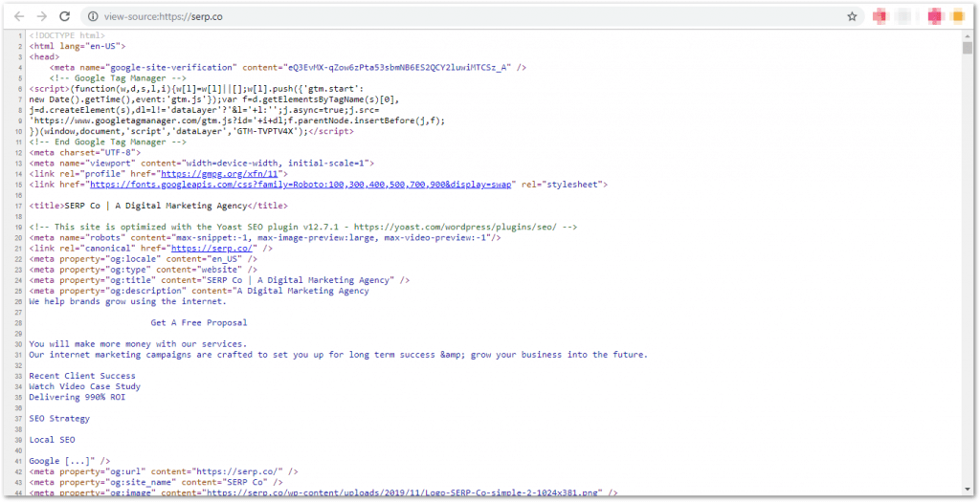Click the og:site_name 'SERP Co' line
The width and height of the screenshot is (980, 502).
pyautogui.click(x=156, y=482)
